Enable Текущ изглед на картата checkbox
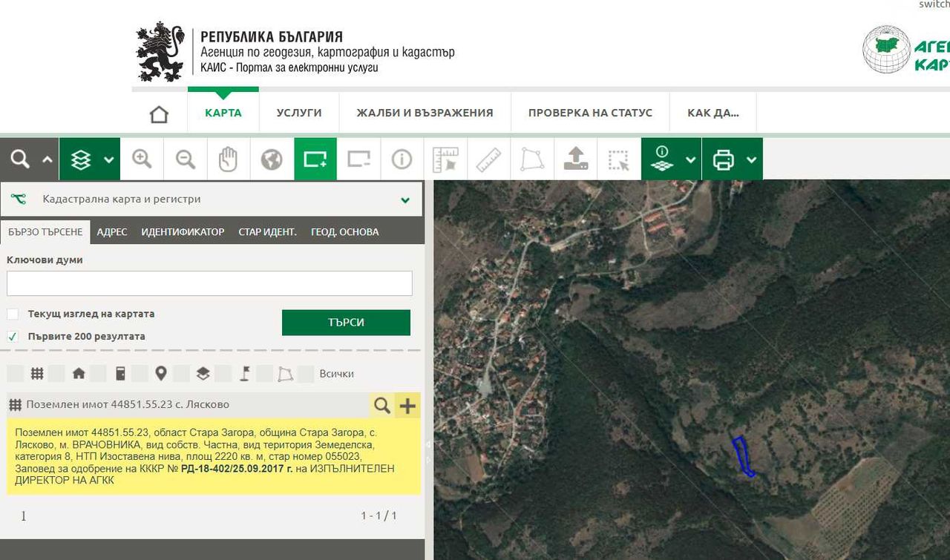 [13, 314]
